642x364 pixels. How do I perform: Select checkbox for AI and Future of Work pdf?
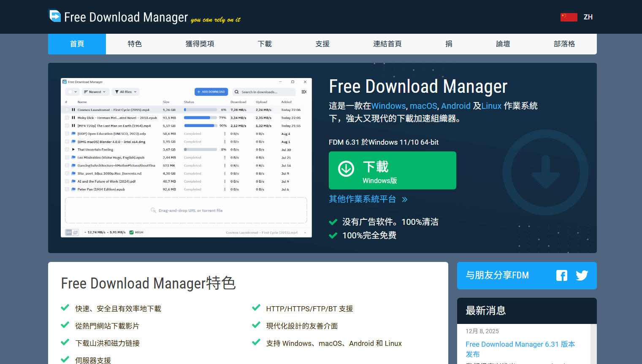click(67, 181)
